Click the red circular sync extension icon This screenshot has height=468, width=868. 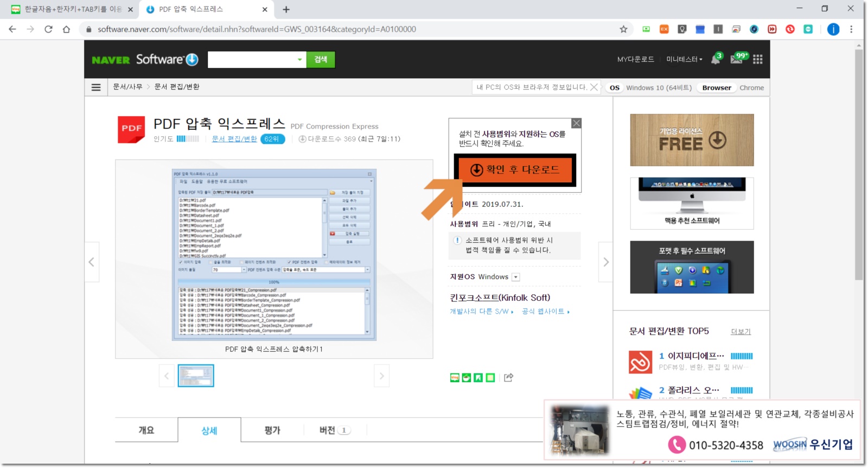[790, 29]
